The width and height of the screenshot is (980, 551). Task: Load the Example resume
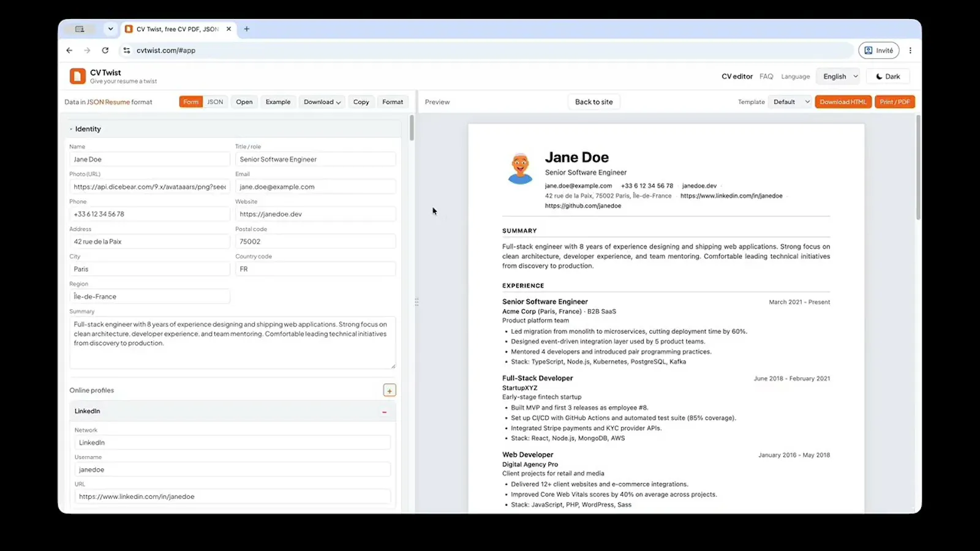click(x=278, y=102)
